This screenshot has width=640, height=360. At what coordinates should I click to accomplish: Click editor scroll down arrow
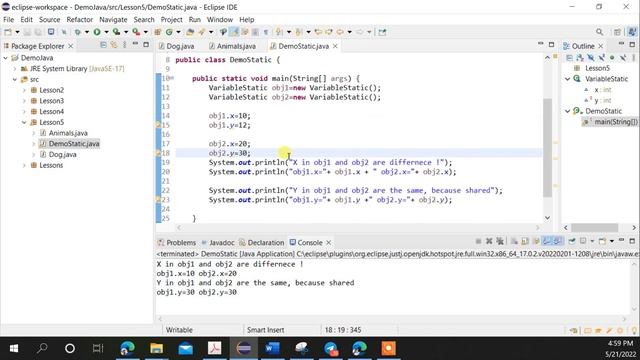click(547, 218)
